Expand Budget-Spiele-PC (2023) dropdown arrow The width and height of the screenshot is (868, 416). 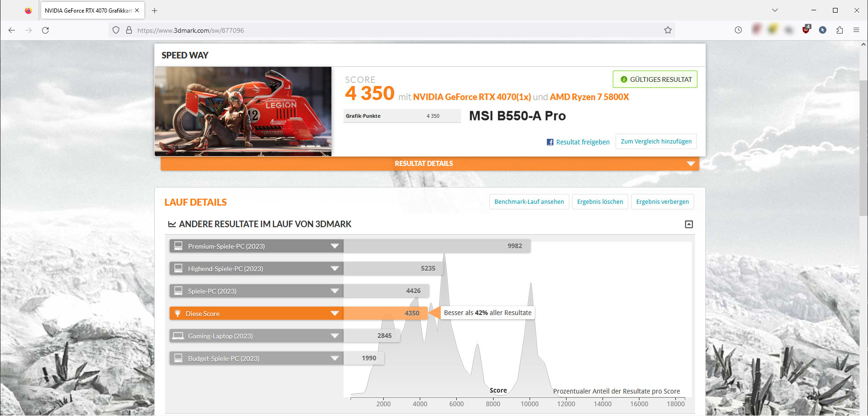335,358
